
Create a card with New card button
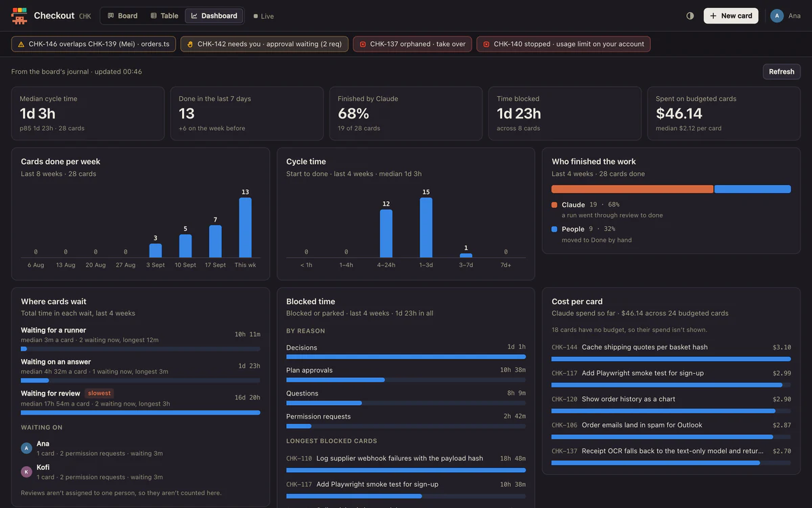(731, 16)
